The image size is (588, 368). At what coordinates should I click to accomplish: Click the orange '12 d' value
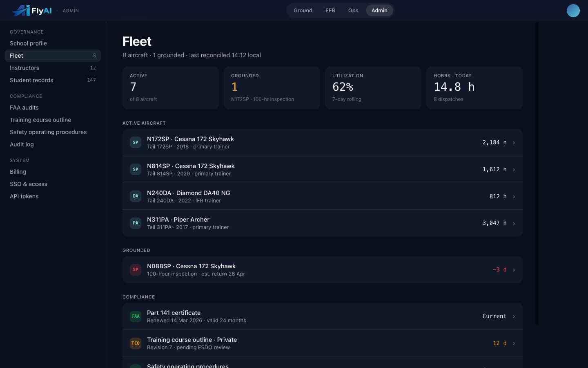(500, 343)
